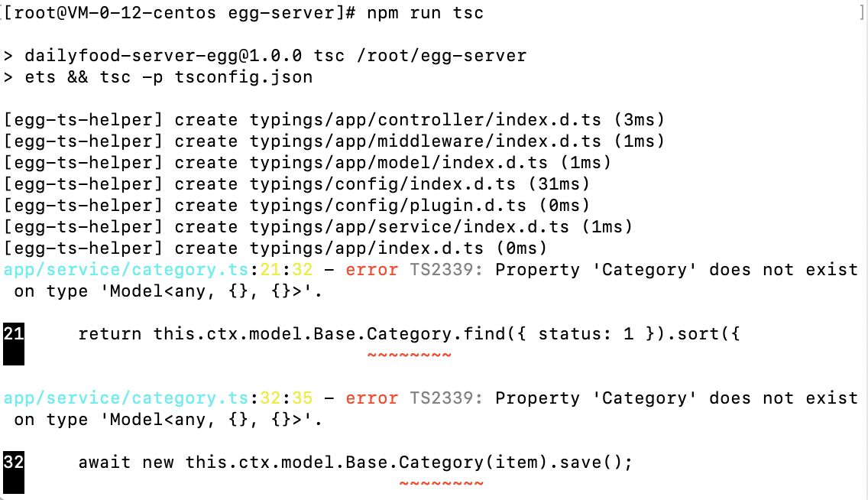The height and width of the screenshot is (500, 868).
Task: Click the '(3ms)' timing value
Action: pyautogui.click(x=639, y=119)
